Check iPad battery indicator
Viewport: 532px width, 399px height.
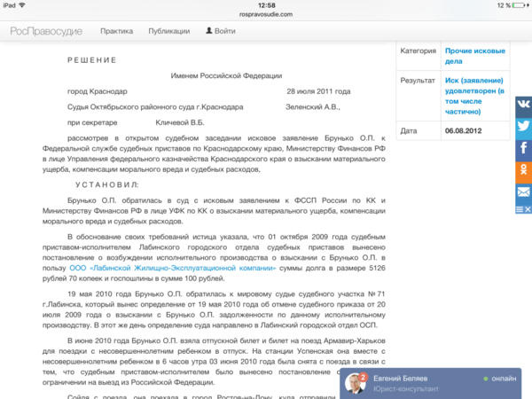pos(519,5)
